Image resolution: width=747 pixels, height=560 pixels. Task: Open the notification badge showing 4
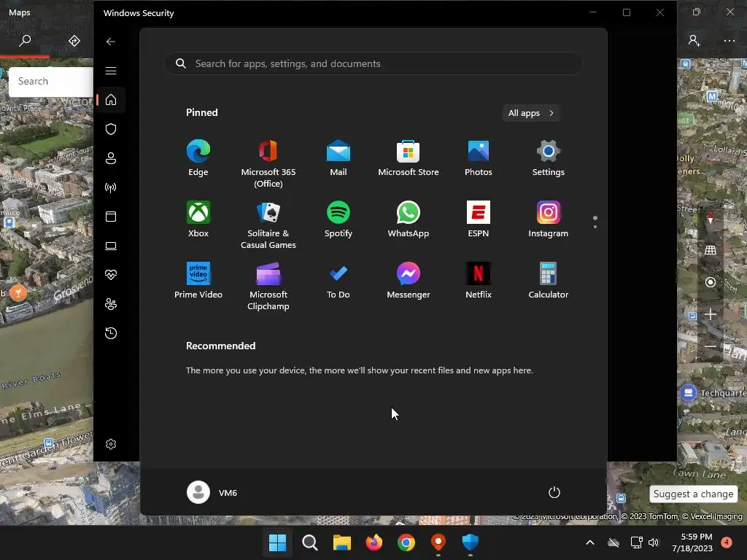pyautogui.click(x=727, y=542)
